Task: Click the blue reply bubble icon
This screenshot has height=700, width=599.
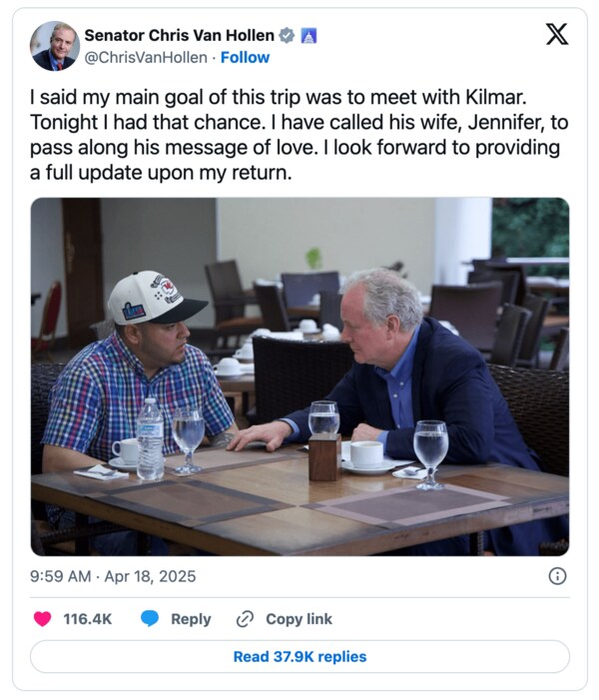Action: click(x=150, y=619)
